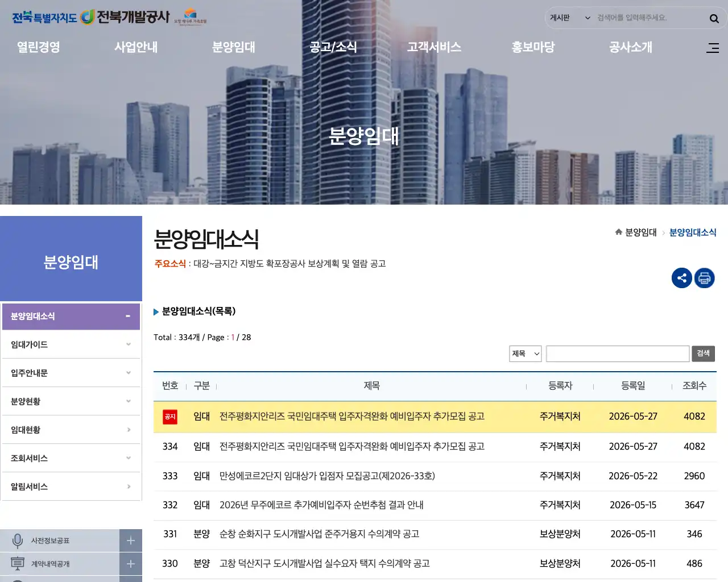728x582 pixels.
Task: Click the 2026-05-22 date cell
Action: click(x=633, y=476)
